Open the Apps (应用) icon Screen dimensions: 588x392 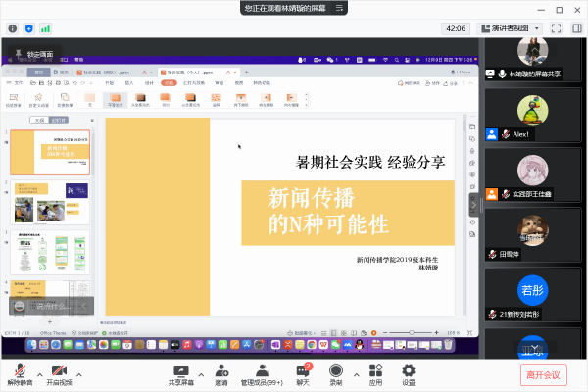tap(375, 370)
